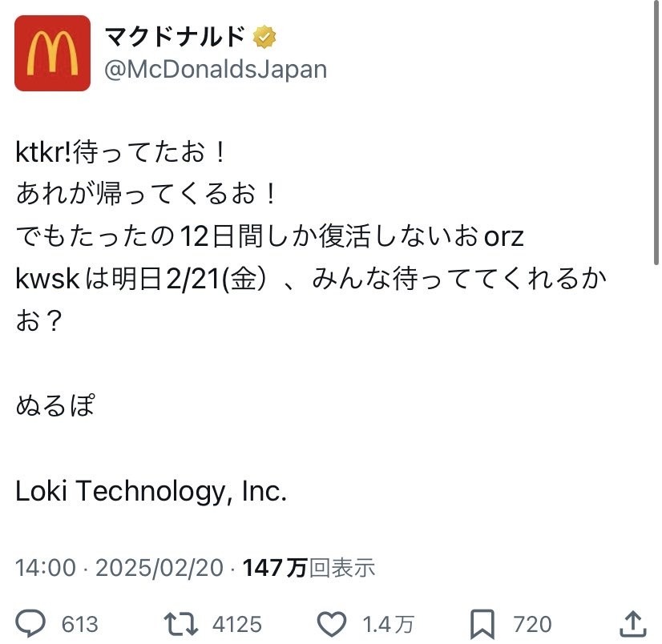Click the ぬるぽ line in the post
This screenshot has width=662, height=644.
pos(55,405)
